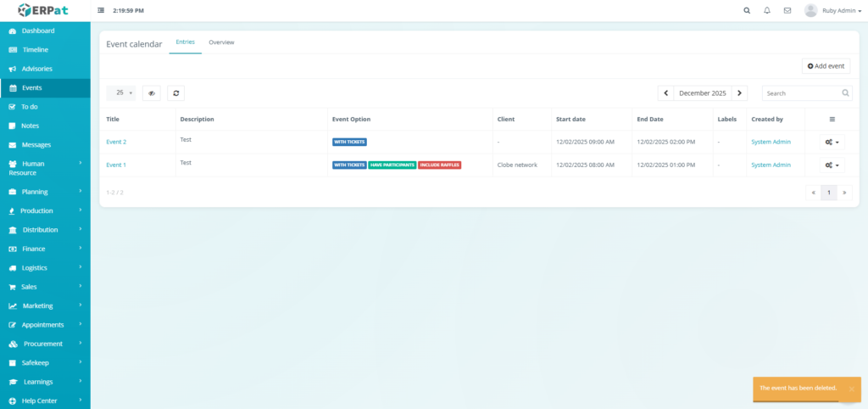The image size is (868, 409).
Task: Open the Event 1 title link
Action: pos(116,165)
